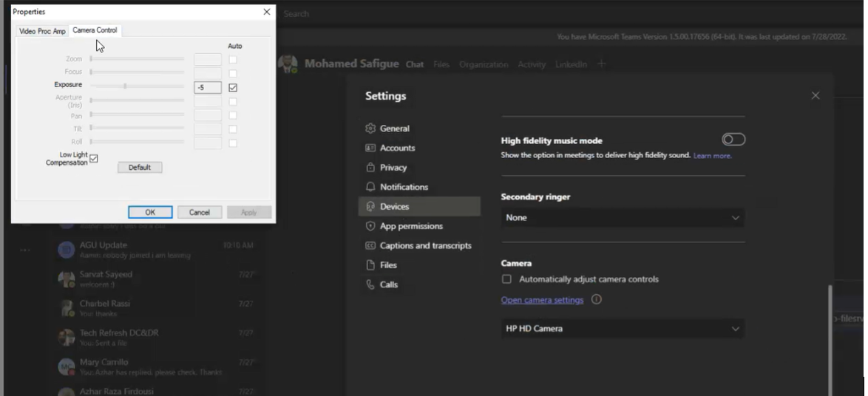Open the Organization tab
868x396 pixels.
(484, 64)
